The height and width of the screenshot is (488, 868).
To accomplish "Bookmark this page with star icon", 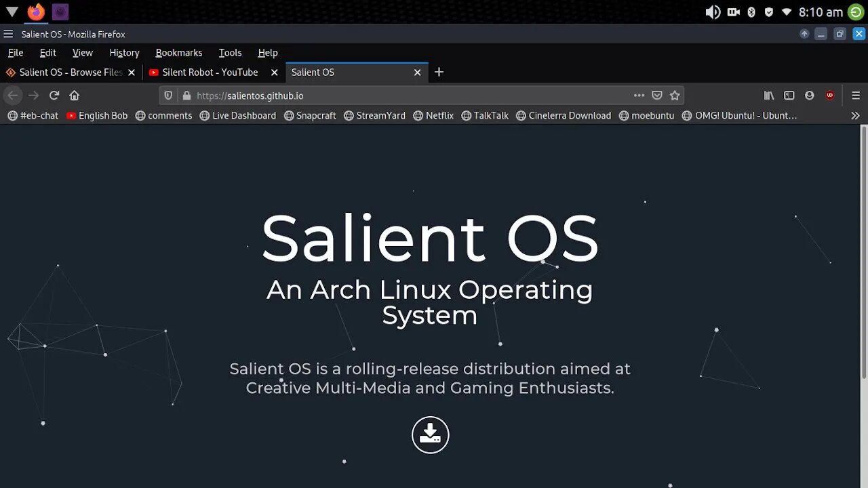I will (675, 96).
